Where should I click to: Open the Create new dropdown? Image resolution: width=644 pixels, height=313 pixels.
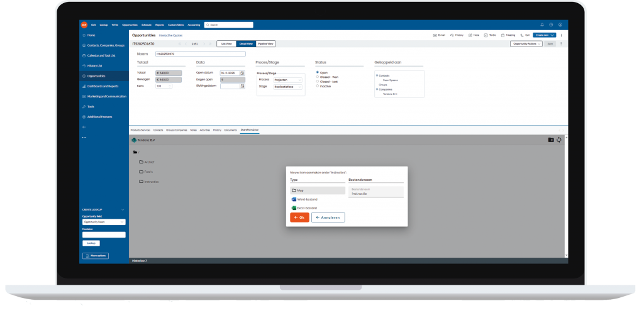(x=545, y=35)
